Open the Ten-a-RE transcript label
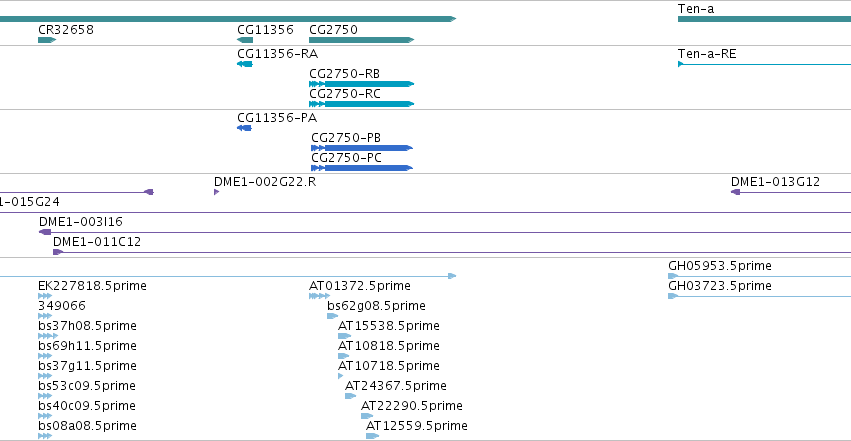Image resolution: width=851 pixels, height=441 pixels. pos(707,54)
